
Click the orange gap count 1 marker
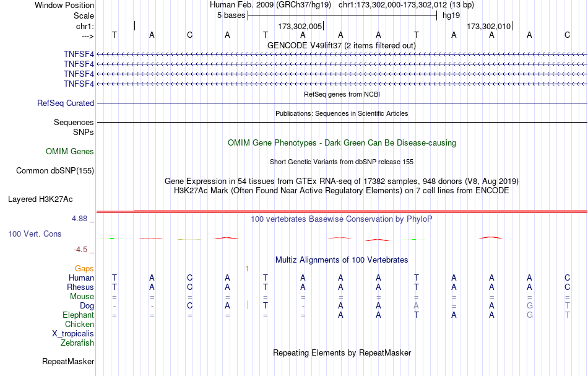247,268
